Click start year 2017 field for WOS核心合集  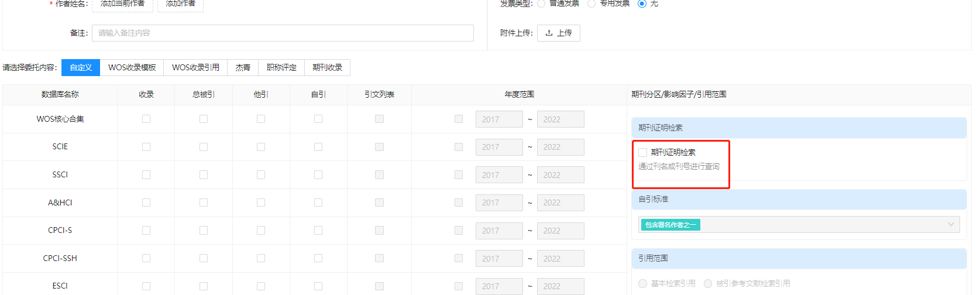click(x=498, y=119)
